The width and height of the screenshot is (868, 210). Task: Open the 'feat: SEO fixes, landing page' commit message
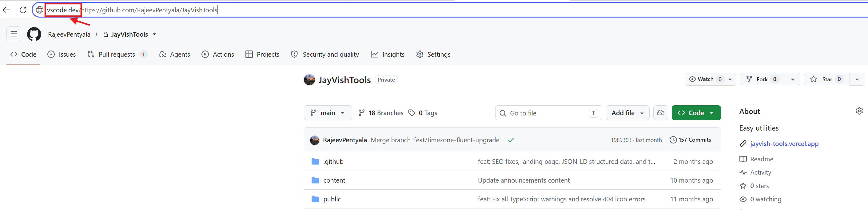[x=567, y=161]
